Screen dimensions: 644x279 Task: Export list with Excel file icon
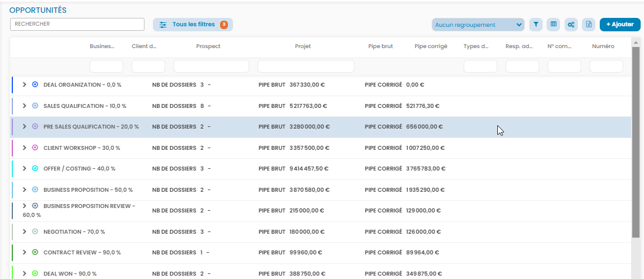click(x=588, y=25)
